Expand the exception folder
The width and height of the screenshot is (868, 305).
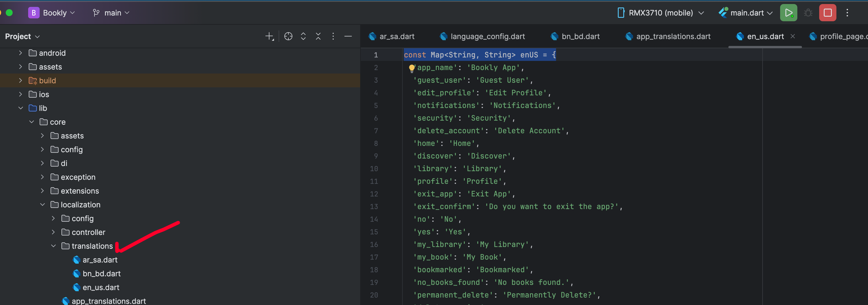[42, 177]
